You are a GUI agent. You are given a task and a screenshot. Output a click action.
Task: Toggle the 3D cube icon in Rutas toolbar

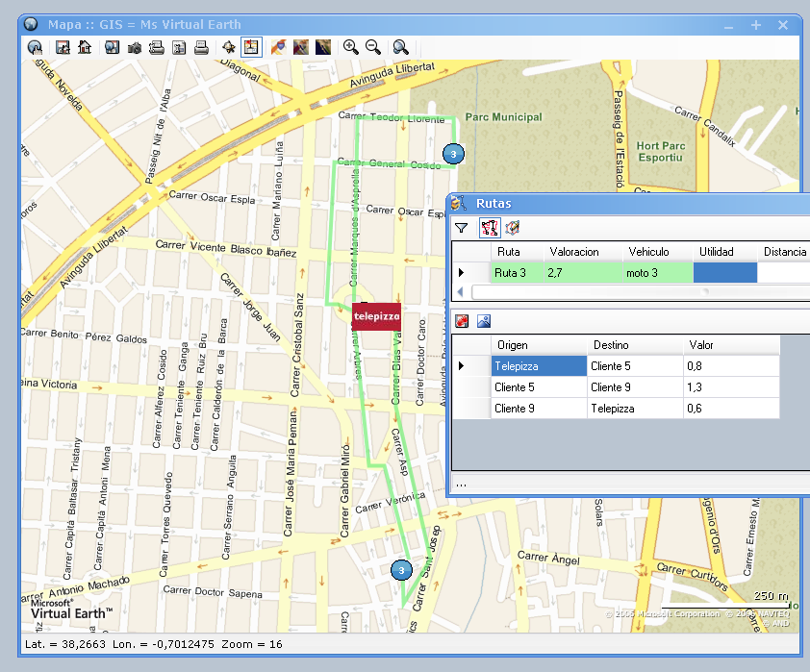point(513,228)
